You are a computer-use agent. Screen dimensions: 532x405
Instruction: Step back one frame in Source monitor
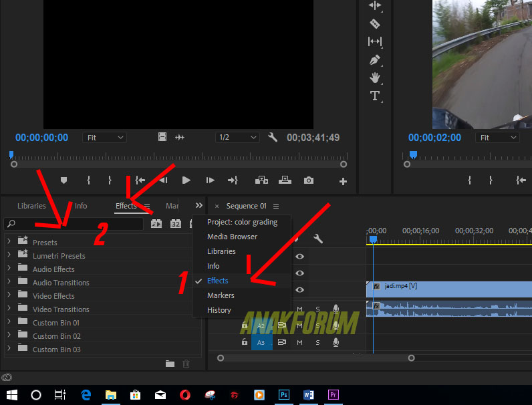(x=164, y=180)
